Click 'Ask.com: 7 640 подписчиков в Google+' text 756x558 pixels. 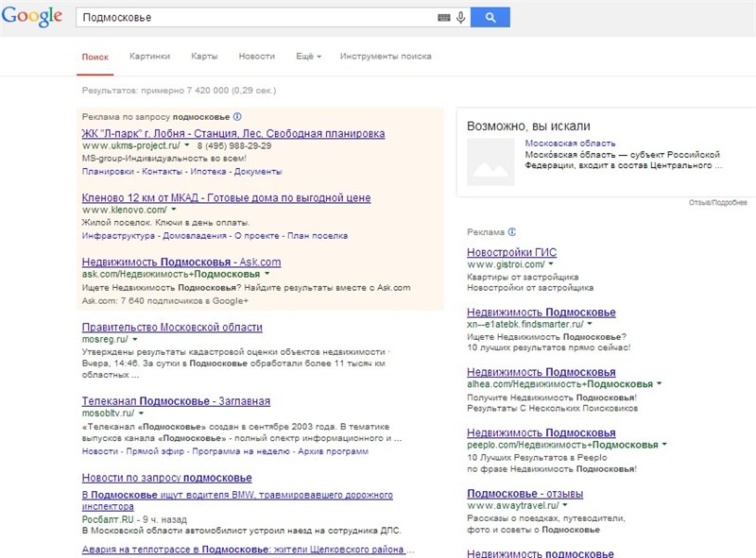[164, 300]
